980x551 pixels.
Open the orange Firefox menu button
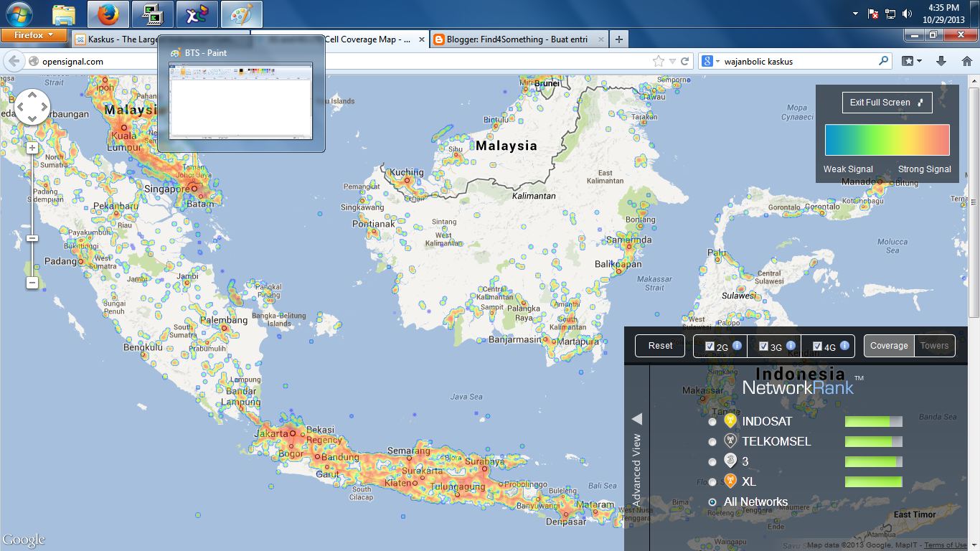click(34, 35)
